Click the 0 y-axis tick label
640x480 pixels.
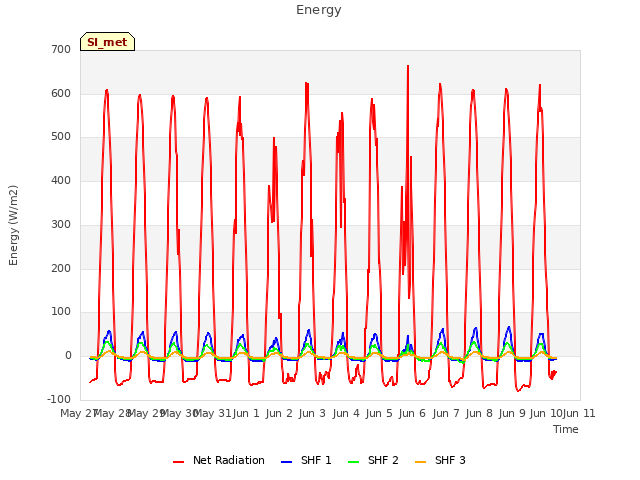pos(68,356)
